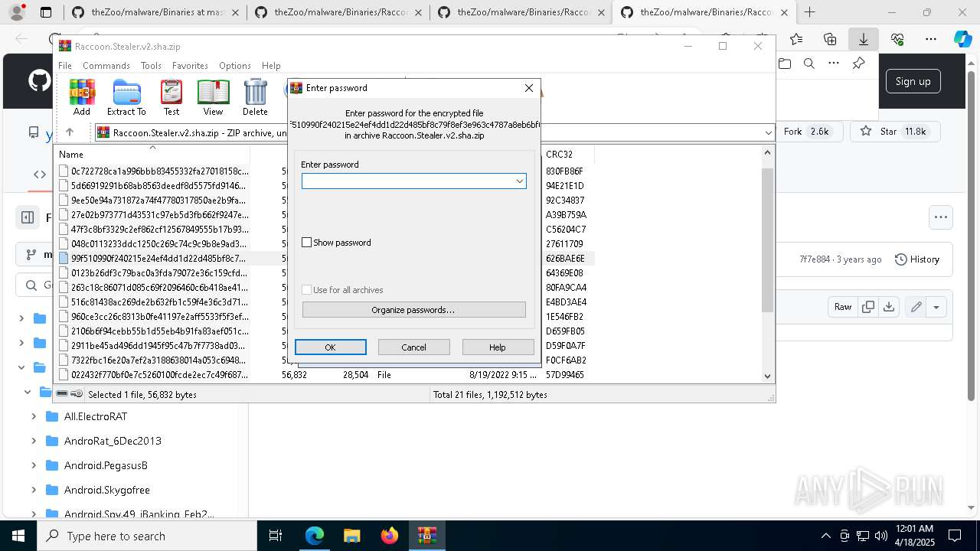The image size is (980, 551).
Task: Click the Organize passwords button
Action: [x=413, y=310]
